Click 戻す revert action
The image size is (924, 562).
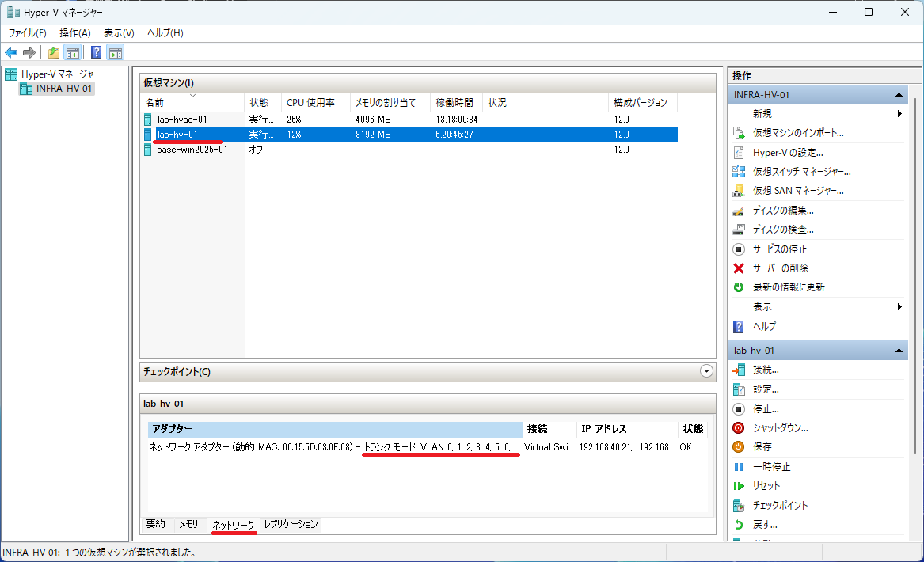click(765, 524)
